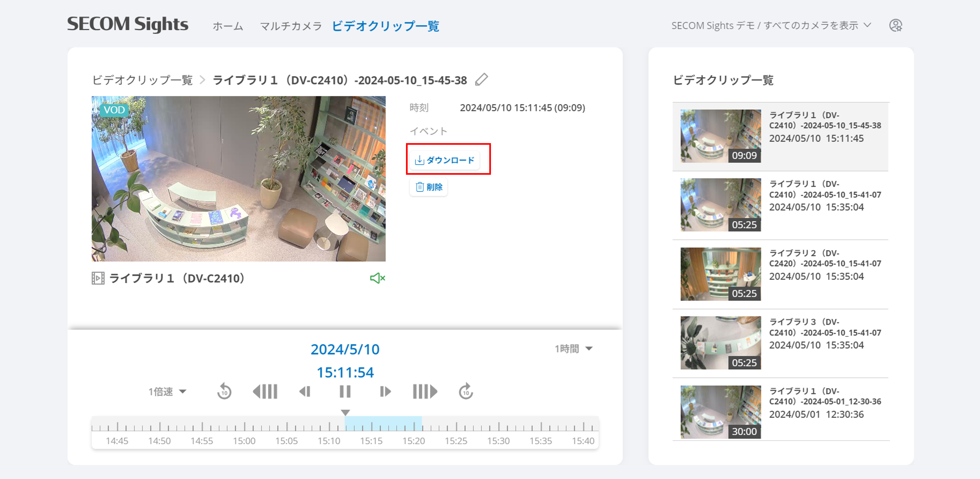Click the 時刻 value 2024/05/10 15:11:45 (09:09)
The height and width of the screenshot is (479, 980).
(x=522, y=108)
